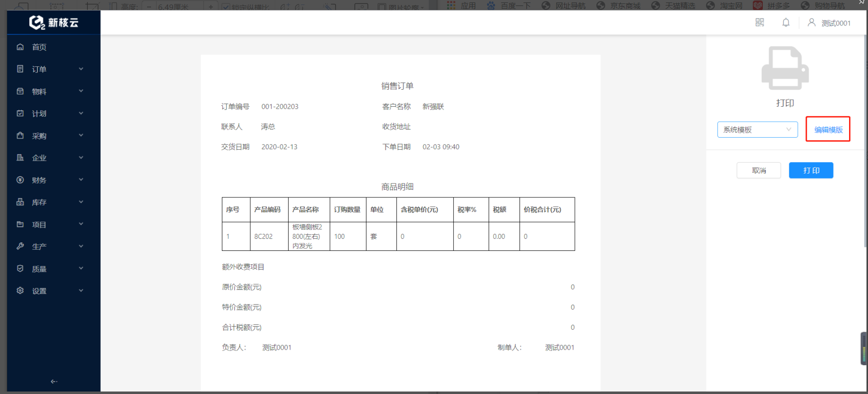The image size is (868, 394).
Task: Open the QR code grid icon in header
Action: point(760,22)
